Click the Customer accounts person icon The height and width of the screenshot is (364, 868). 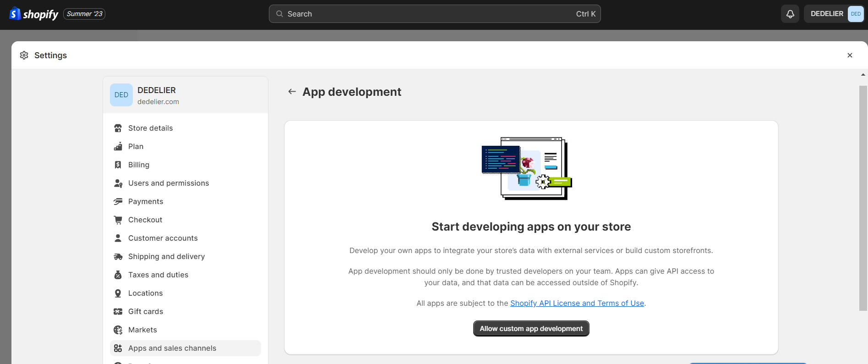[x=118, y=238]
